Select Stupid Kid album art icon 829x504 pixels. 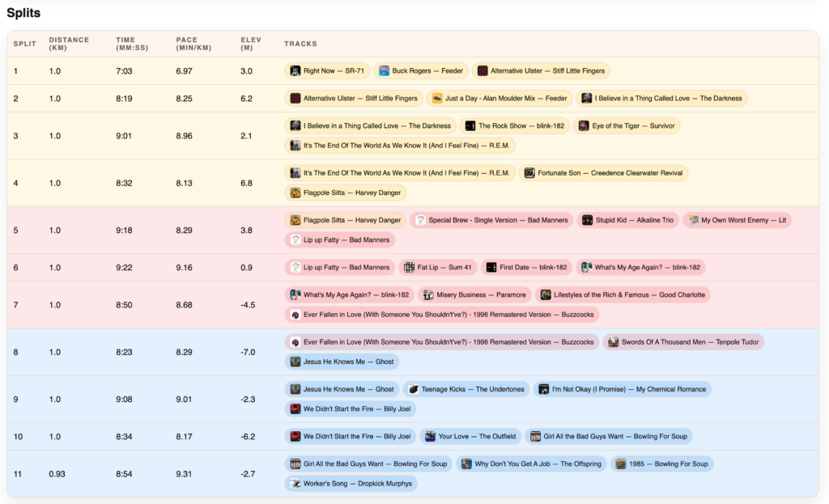point(588,220)
